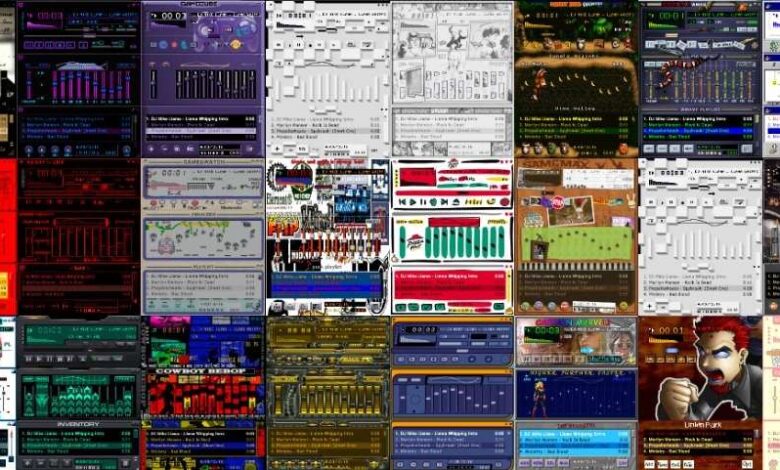This screenshot has height=470, width=780.
Task: Click the plus button in top white skin playlist
Action: point(278,149)
